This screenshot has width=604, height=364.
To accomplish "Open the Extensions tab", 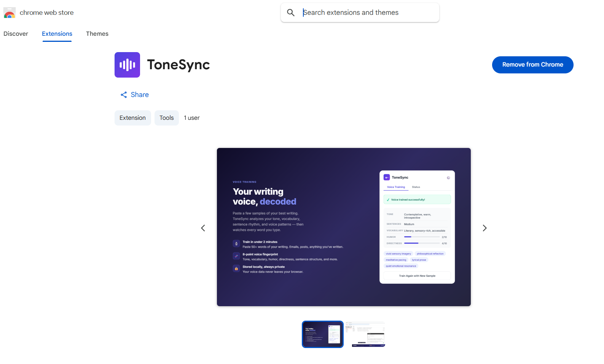I will pyautogui.click(x=57, y=34).
